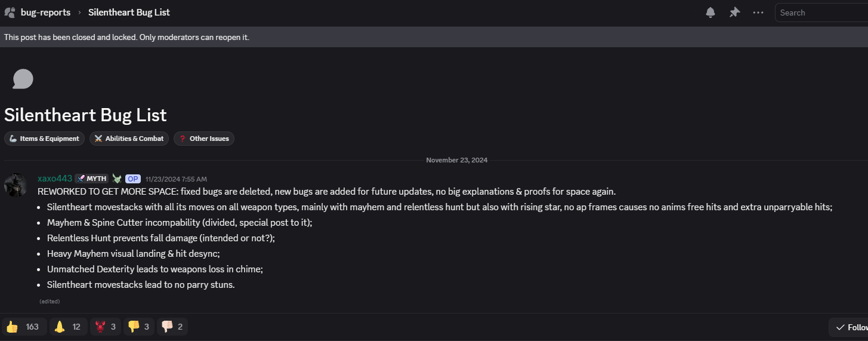Toggle the lobster reaction
The image size is (868, 341).
[x=106, y=327]
